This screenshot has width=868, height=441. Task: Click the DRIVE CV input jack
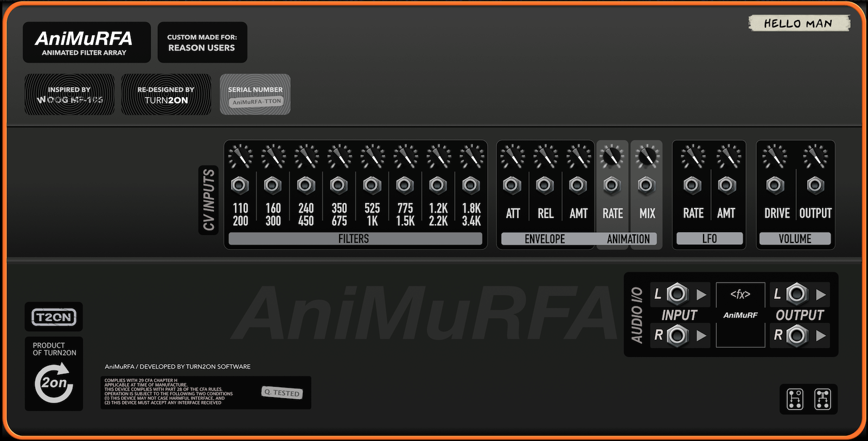pyautogui.click(x=775, y=186)
